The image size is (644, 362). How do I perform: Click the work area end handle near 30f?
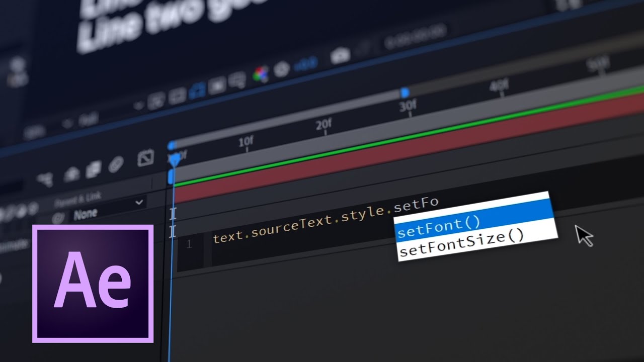click(x=405, y=93)
